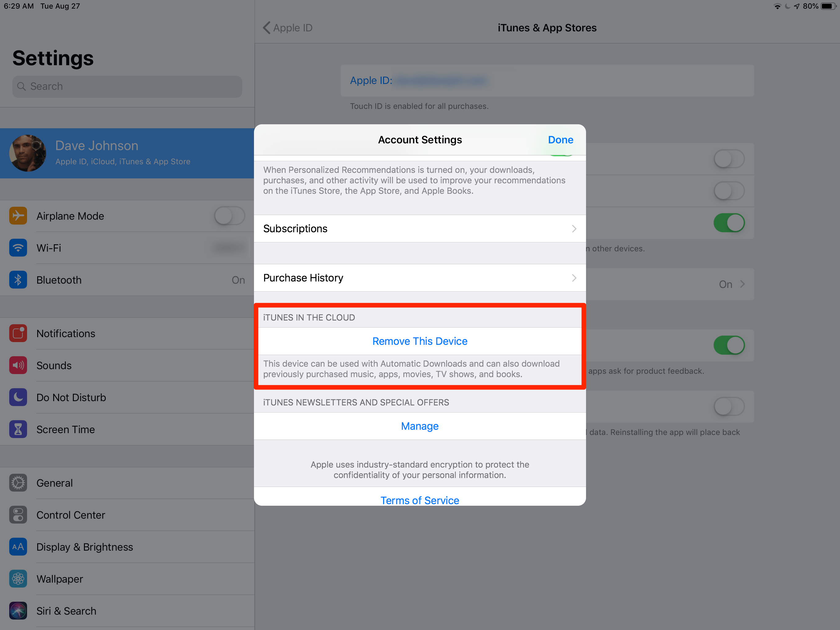Screen dimensions: 840x630
Task: Toggle the Airplane Mode switch
Action: [229, 216]
